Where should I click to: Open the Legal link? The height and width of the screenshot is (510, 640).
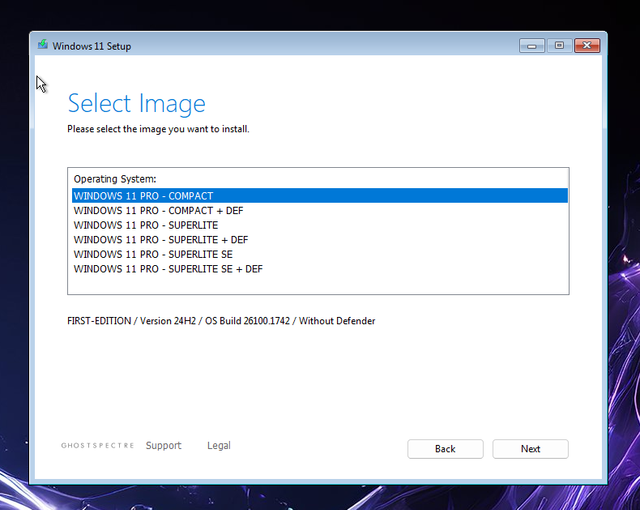[x=219, y=446]
